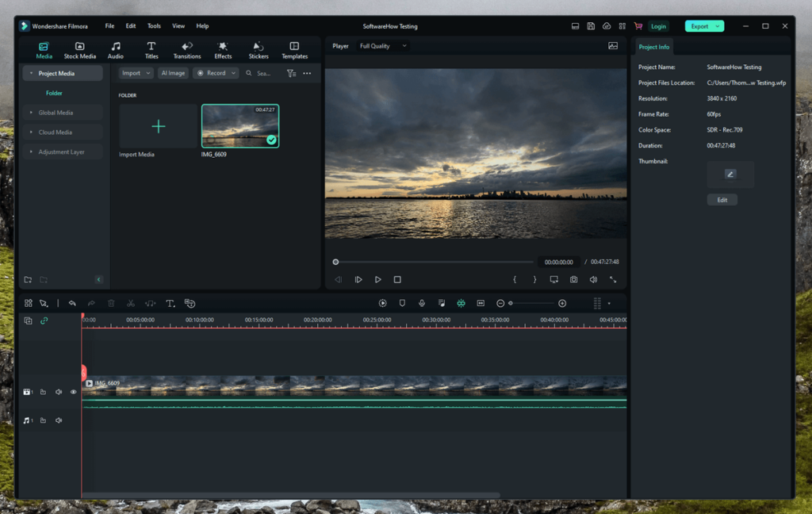Click the player snapshot view icon

tap(613, 46)
